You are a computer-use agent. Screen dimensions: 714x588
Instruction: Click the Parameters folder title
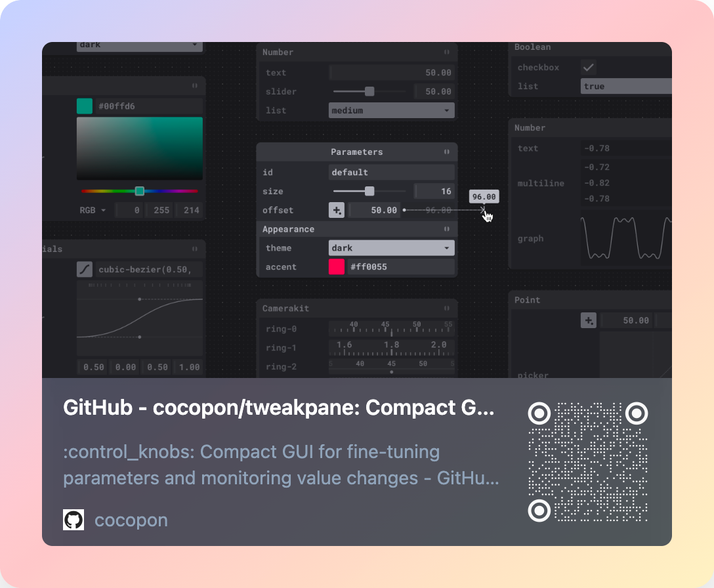coord(356,152)
